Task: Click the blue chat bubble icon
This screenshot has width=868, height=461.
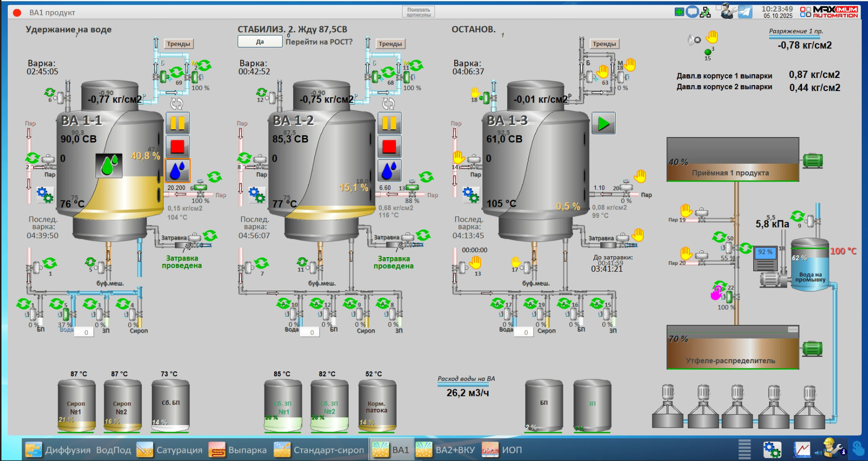Action: [692, 12]
